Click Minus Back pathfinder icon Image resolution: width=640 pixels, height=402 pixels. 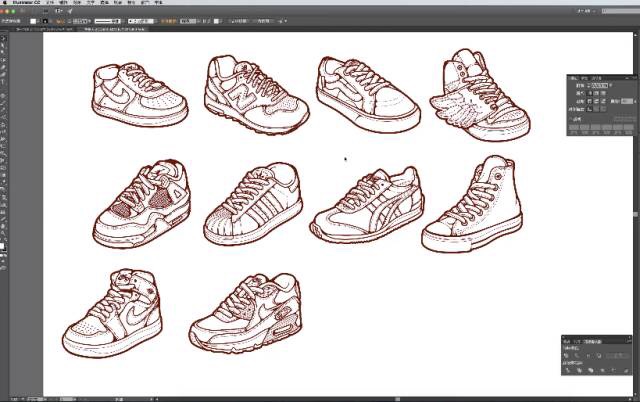coord(627,371)
